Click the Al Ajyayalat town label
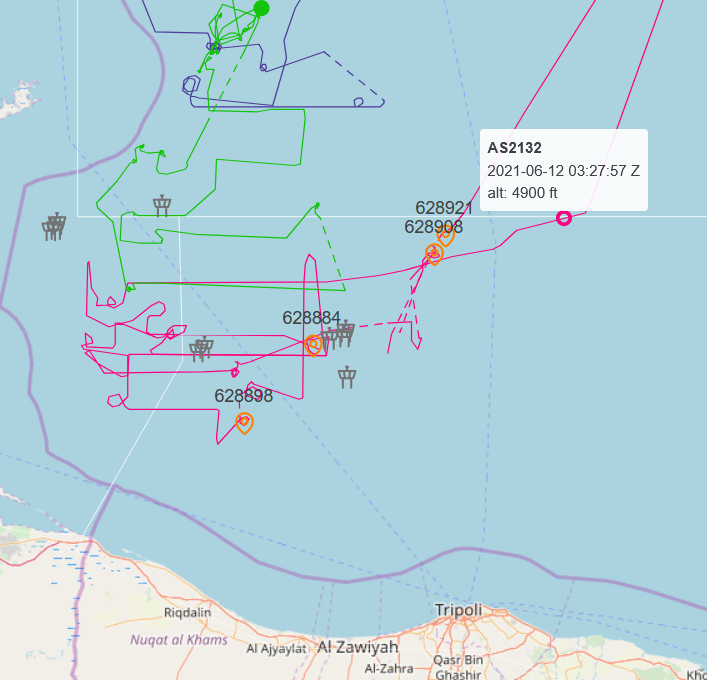Image resolution: width=707 pixels, height=680 pixels. pyautogui.click(x=277, y=649)
